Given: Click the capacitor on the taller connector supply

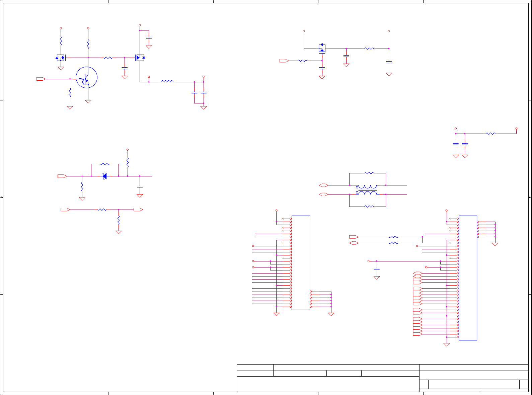Looking at the screenshot, I should click(377, 268).
